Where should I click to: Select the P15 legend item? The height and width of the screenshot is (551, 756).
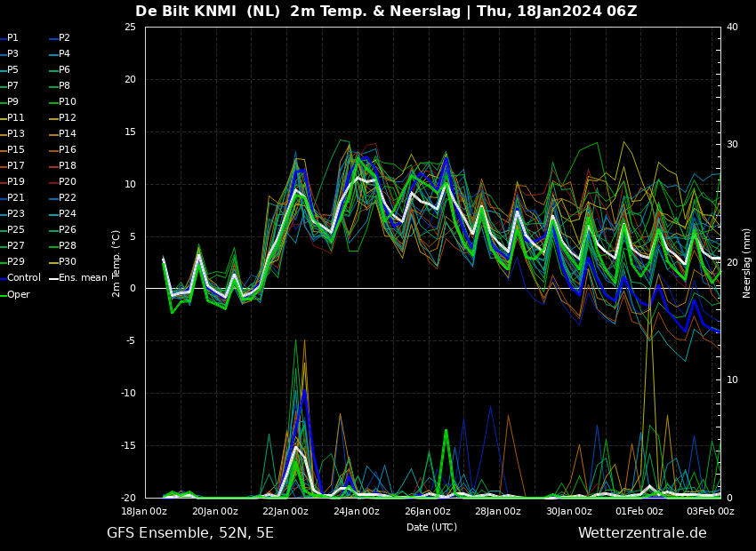pyautogui.click(x=12, y=150)
